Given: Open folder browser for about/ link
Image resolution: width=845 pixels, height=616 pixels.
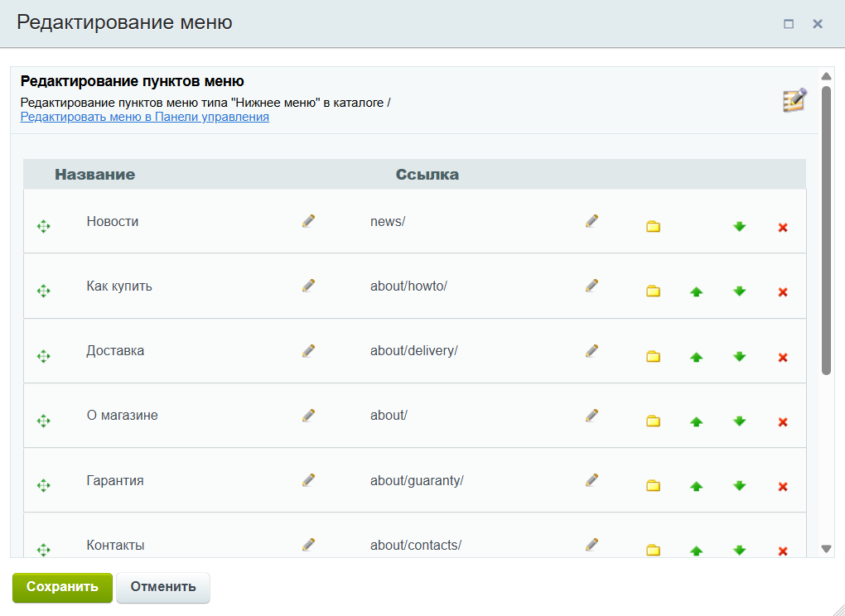Looking at the screenshot, I should pos(653,421).
